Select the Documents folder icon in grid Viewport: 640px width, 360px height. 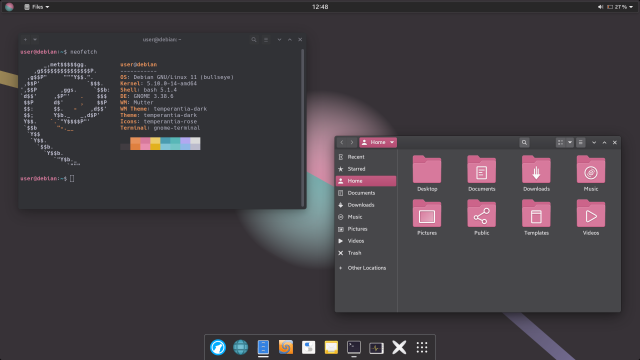482,169
